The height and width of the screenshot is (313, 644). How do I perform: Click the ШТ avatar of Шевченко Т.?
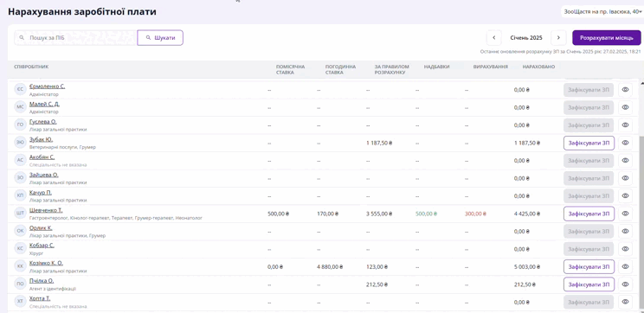(20, 214)
